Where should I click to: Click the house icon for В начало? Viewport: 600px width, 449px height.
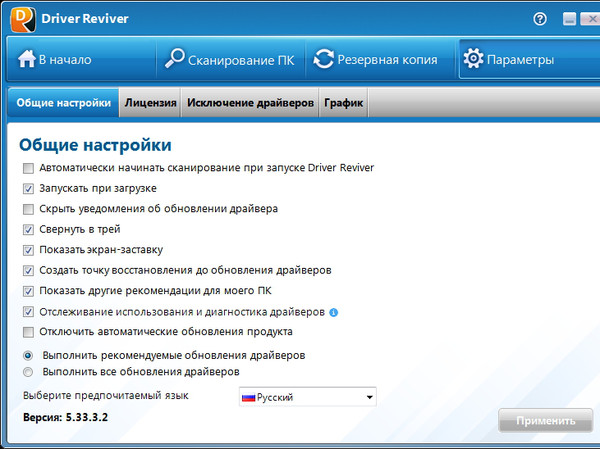coord(26,59)
